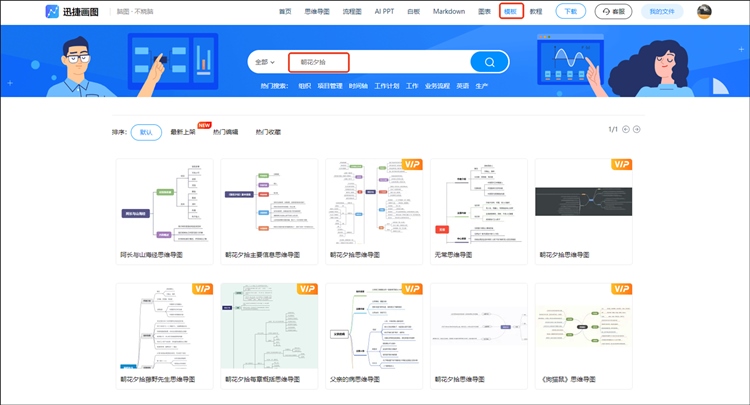750x405 pixels.
Task: Click the 客服 support button
Action: coord(613,11)
